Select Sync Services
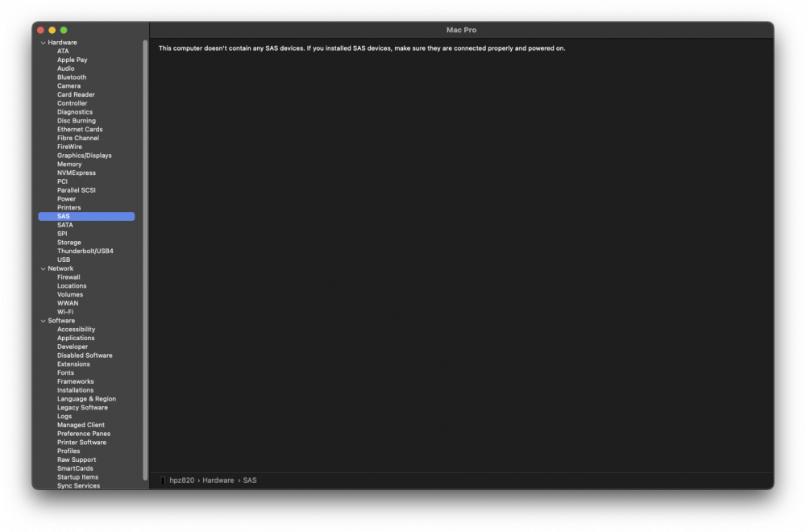 tap(79, 486)
